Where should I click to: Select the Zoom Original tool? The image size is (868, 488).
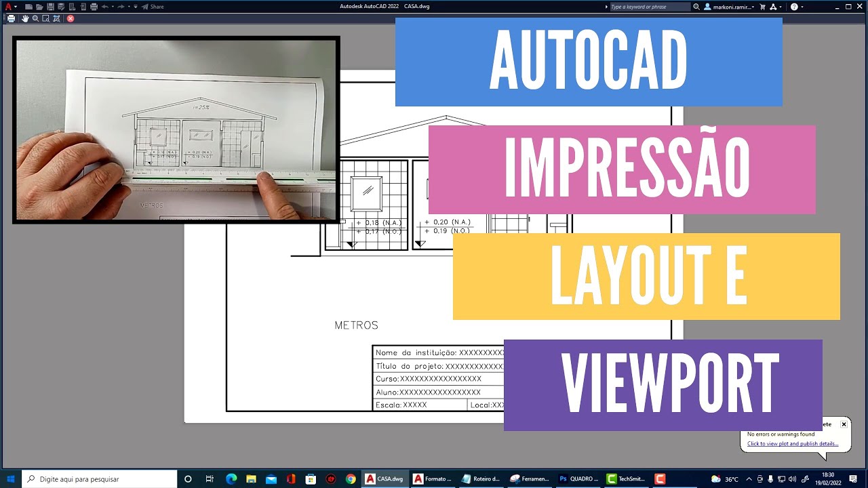point(56,18)
